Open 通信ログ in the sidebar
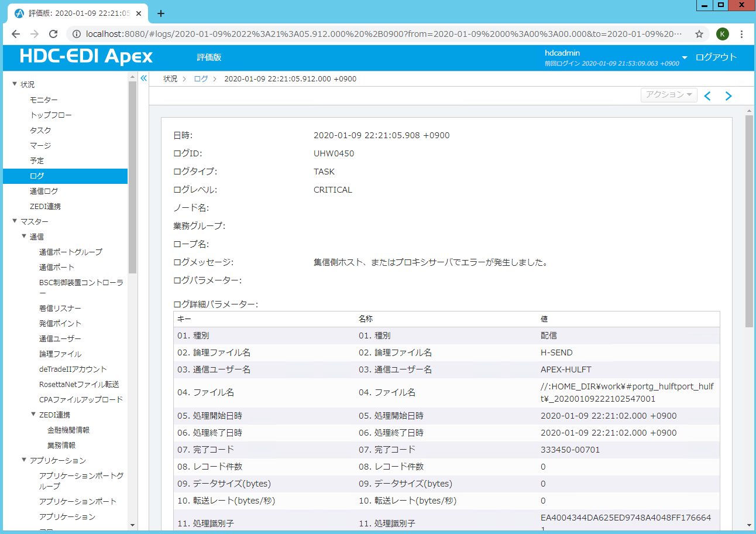 [x=44, y=191]
